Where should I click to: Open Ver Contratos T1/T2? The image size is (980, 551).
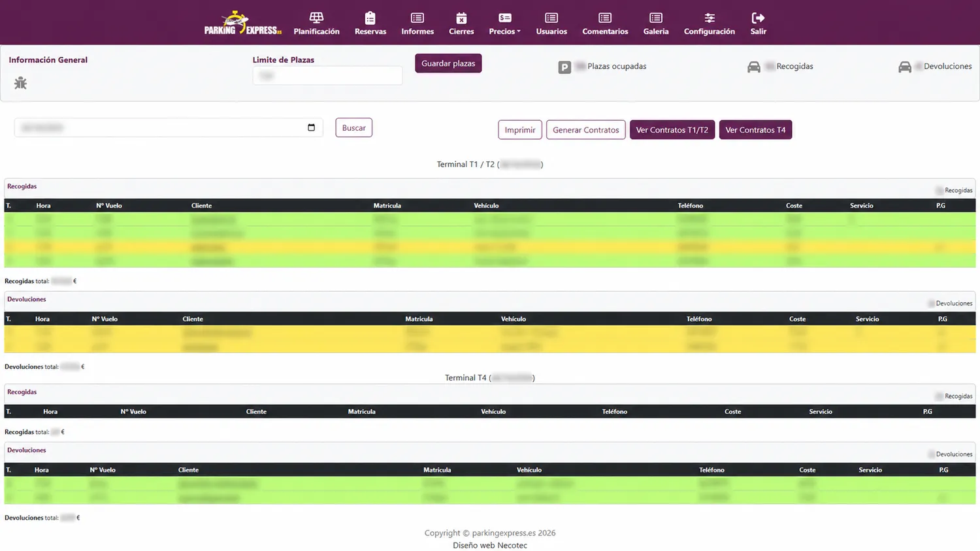pyautogui.click(x=672, y=130)
